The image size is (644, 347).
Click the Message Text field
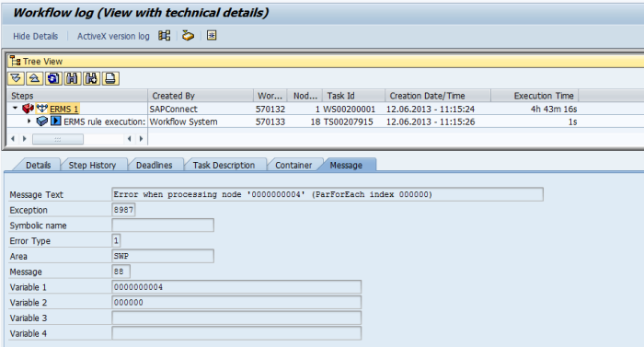coord(328,194)
